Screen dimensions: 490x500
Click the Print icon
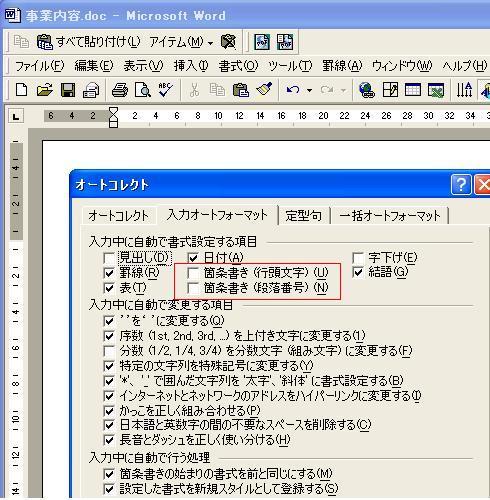pos(120,90)
